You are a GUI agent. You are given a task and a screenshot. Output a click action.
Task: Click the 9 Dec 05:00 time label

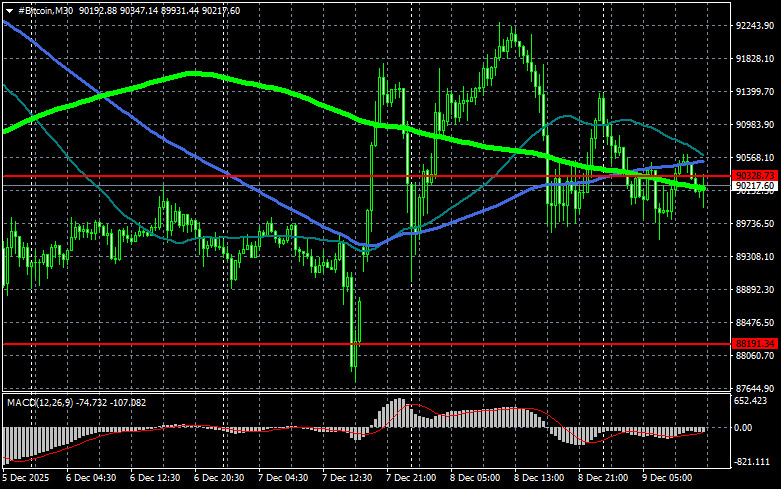[x=667, y=478]
